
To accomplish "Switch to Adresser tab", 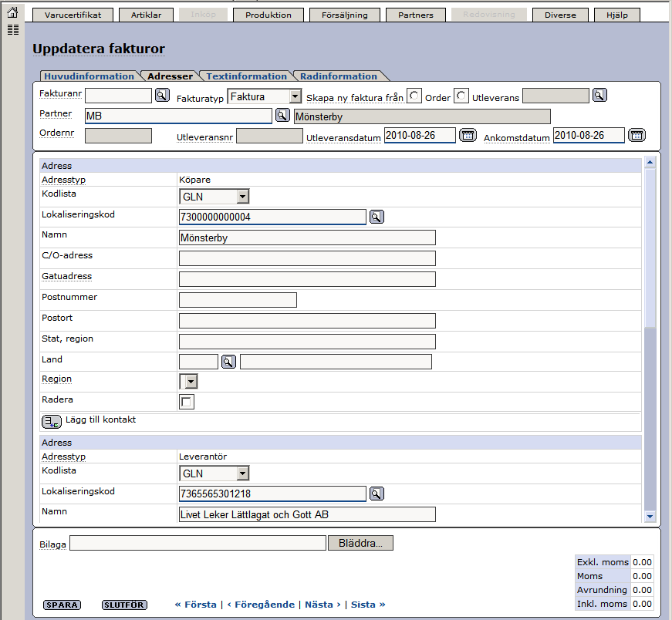I will tap(170, 76).
